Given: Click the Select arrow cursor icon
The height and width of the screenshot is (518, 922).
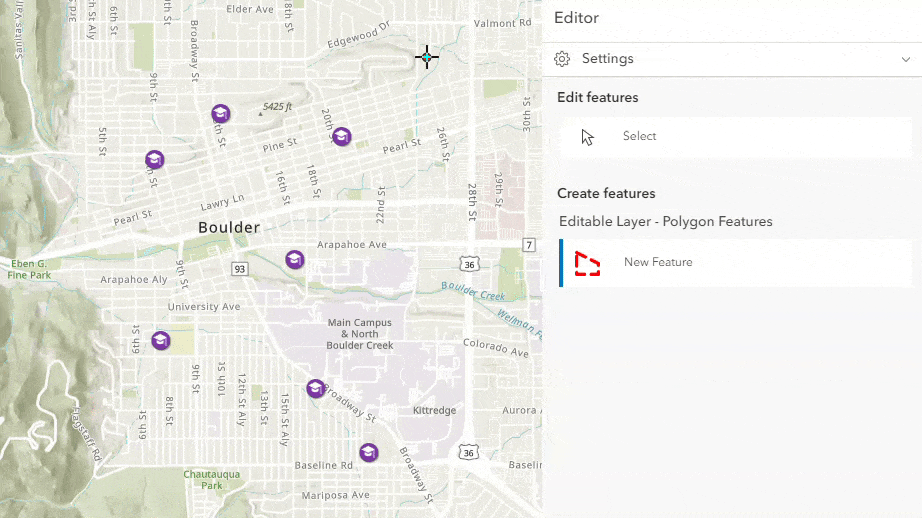Looking at the screenshot, I should [x=587, y=137].
